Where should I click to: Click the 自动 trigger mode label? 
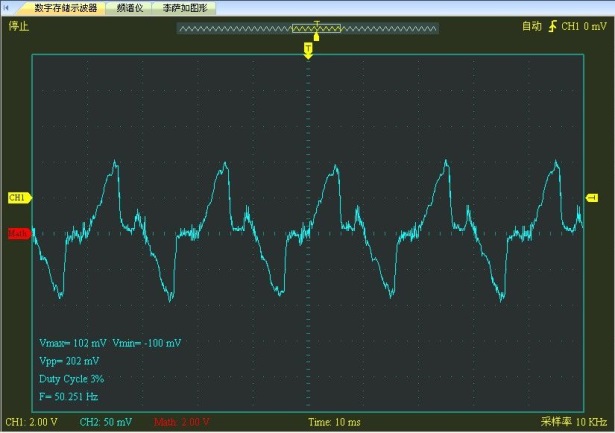coord(531,27)
